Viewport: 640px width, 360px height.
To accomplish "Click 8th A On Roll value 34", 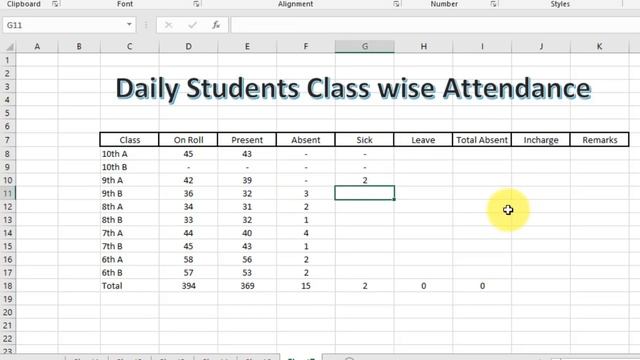I will (188, 207).
